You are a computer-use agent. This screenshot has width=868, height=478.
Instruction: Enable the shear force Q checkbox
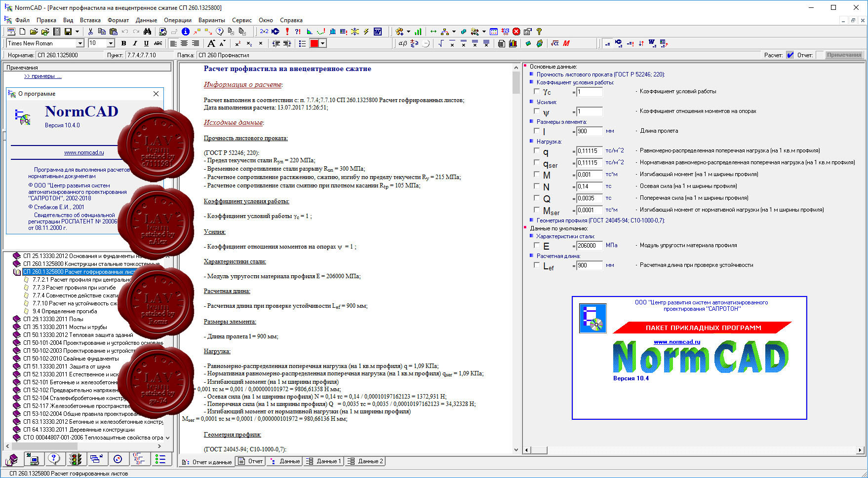(537, 198)
